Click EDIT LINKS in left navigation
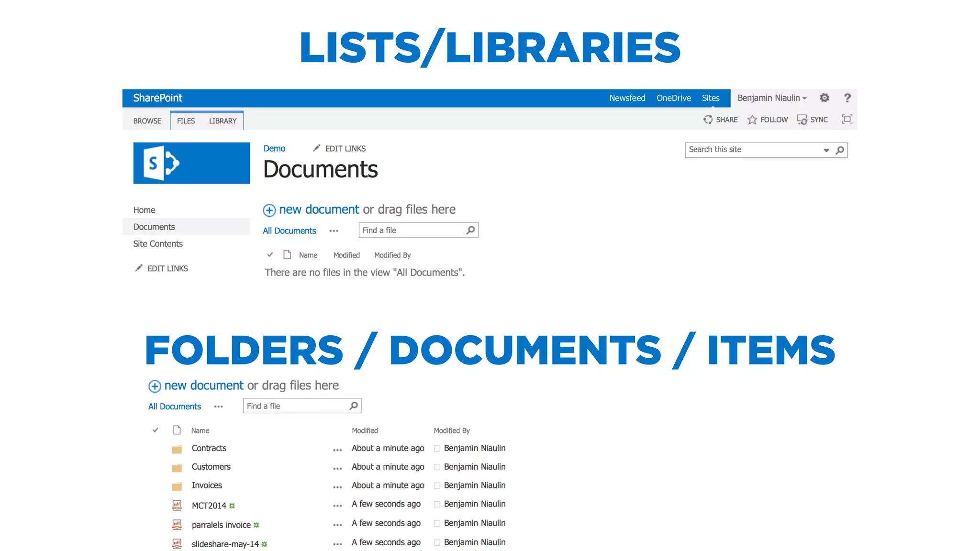Viewport: 980px width, 551px height. (x=167, y=268)
